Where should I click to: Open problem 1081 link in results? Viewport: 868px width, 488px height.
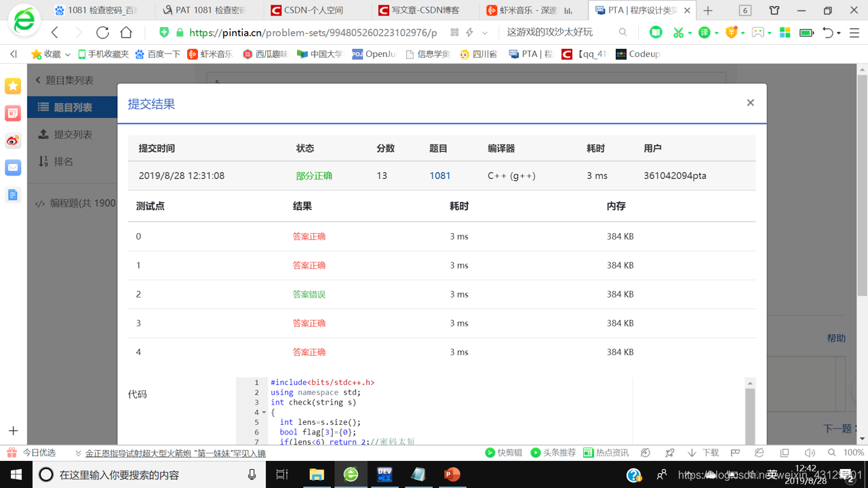[x=440, y=176]
